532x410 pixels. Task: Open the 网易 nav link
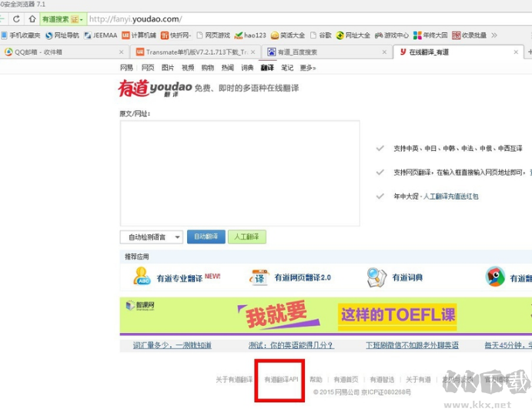[126, 68]
